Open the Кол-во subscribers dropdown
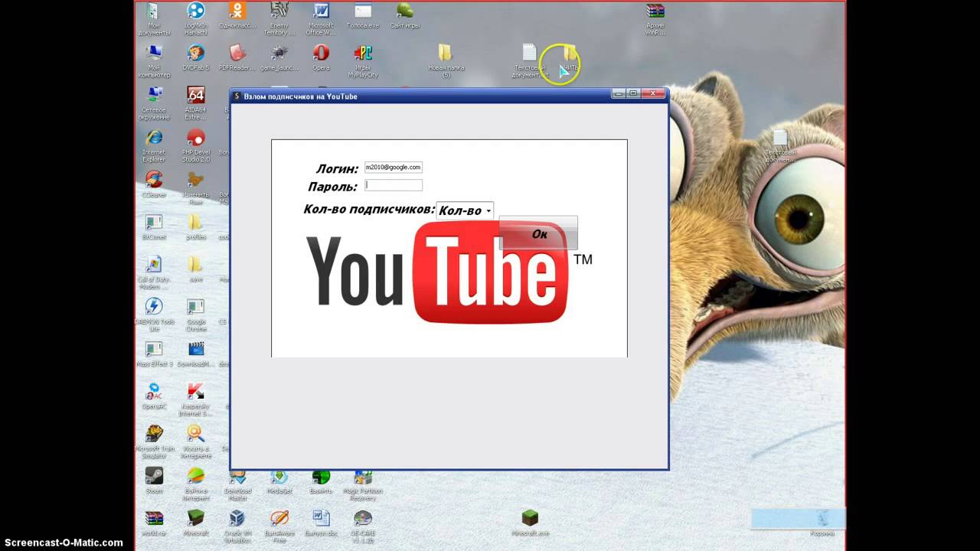The width and height of the screenshot is (980, 551). pyautogui.click(x=465, y=210)
